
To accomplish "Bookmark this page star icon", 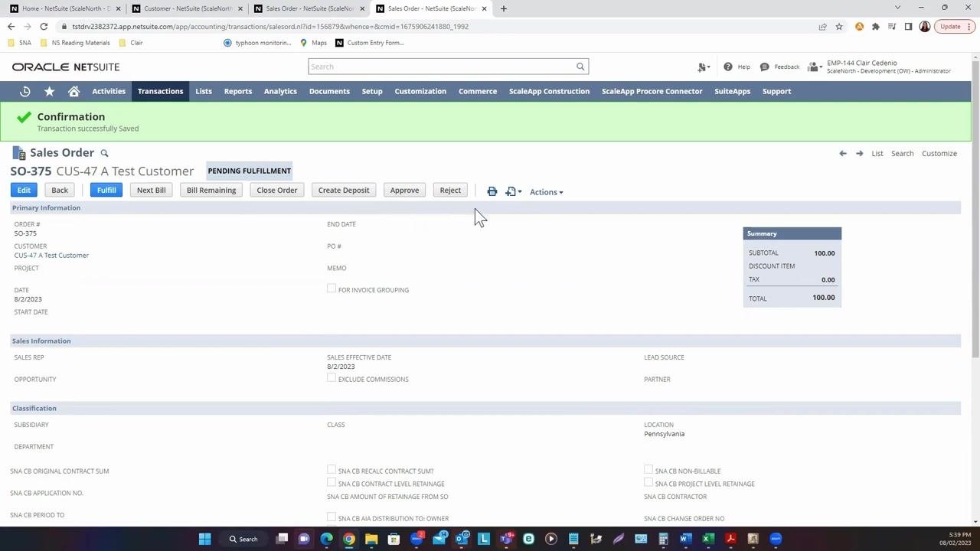I will pyautogui.click(x=839, y=26).
